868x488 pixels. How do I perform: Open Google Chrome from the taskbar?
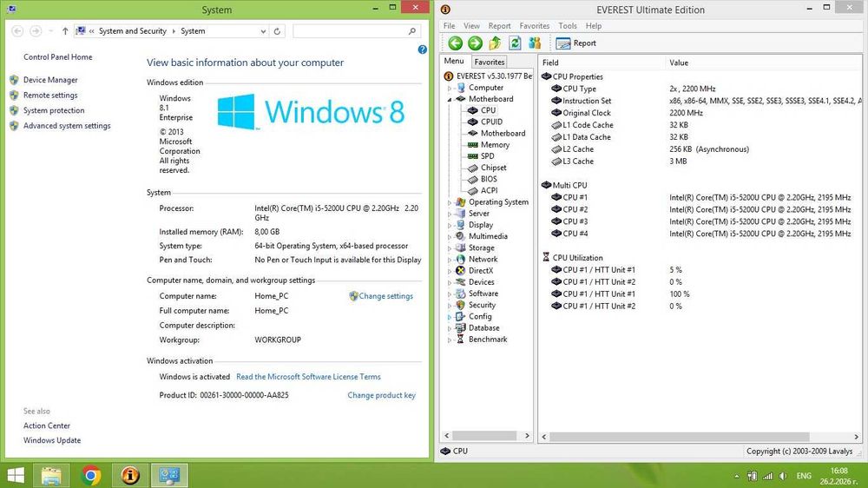coord(91,475)
